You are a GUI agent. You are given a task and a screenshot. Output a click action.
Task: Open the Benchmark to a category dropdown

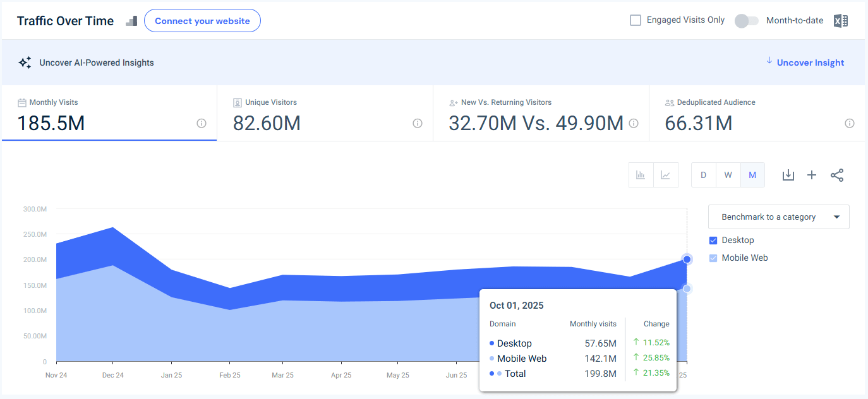pyautogui.click(x=778, y=217)
